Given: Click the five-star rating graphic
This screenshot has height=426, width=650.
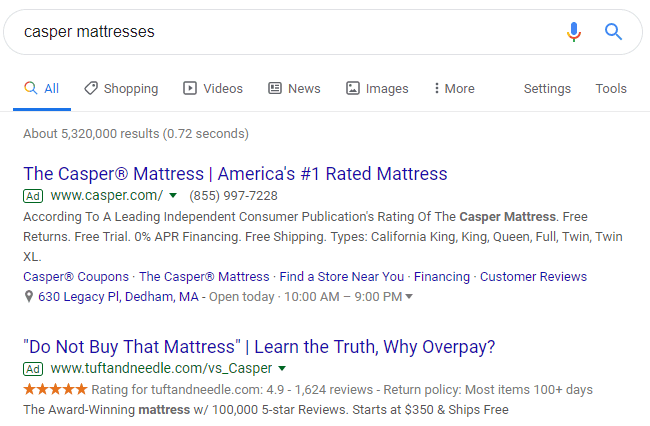Looking at the screenshot, I should [x=56, y=390].
